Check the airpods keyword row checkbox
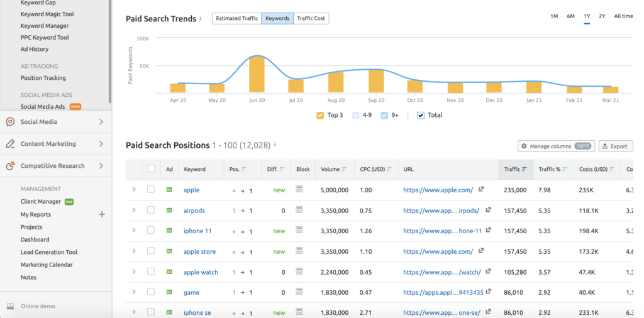 (x=151, y=210)
